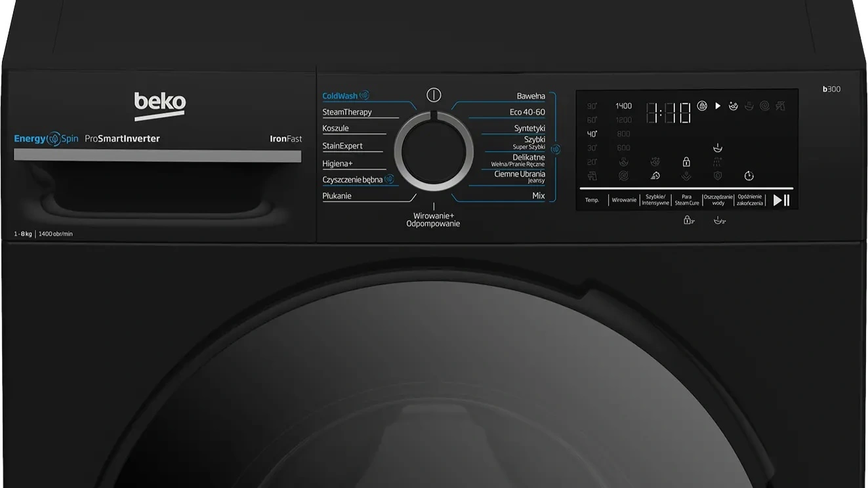The image size is (868, 488).
Task: Click the b300 model label
Action: point(831,89)
